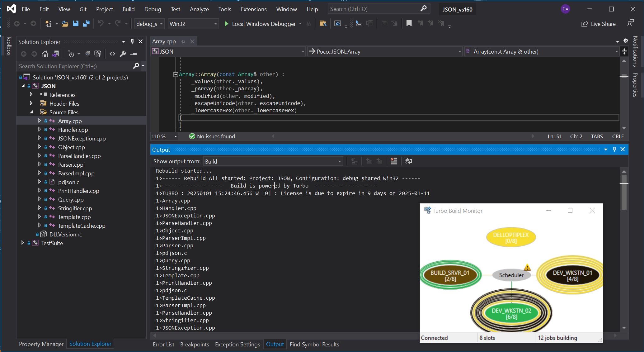
Task: Click Solution Explorer Home icon
Action: [x=45, y=54]
